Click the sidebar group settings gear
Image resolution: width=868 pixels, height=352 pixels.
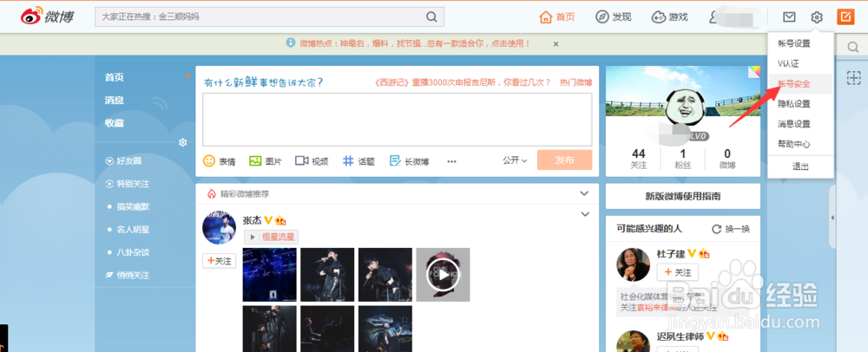click(x=182, y=142)
